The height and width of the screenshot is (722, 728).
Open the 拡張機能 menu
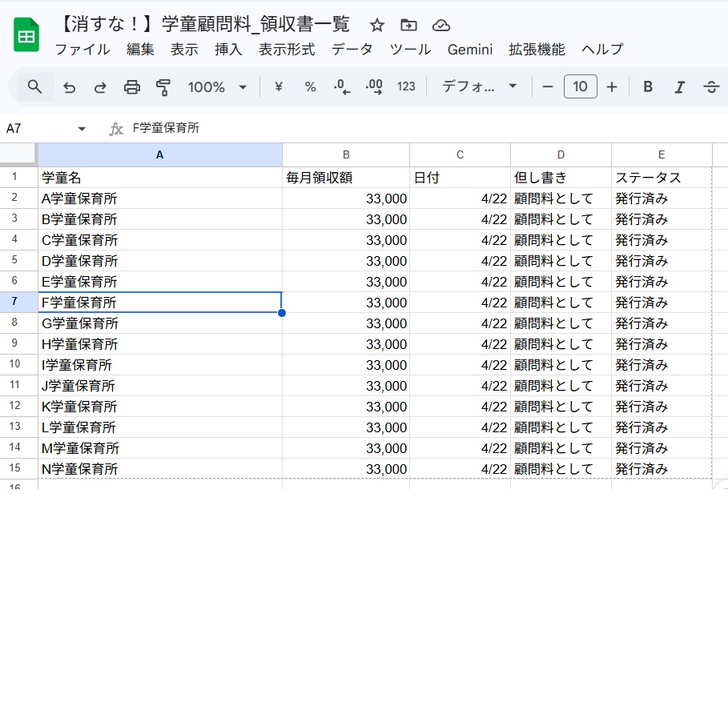tap(537, 50)
